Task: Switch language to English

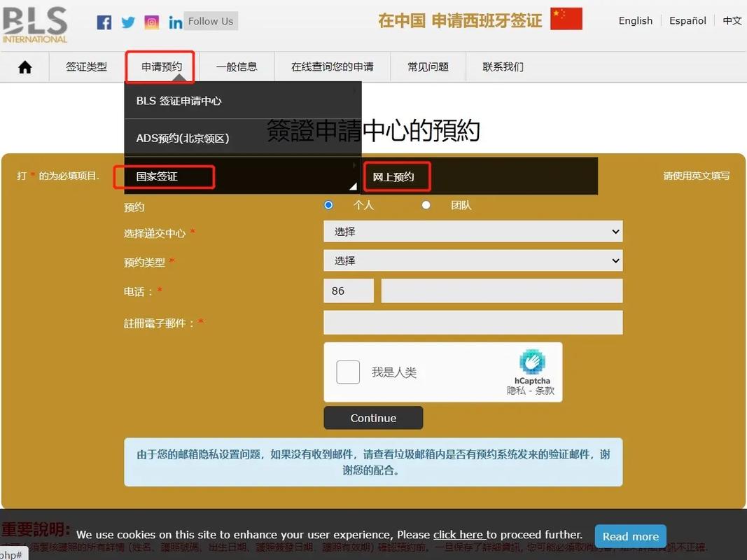Action: coord(635,20)
